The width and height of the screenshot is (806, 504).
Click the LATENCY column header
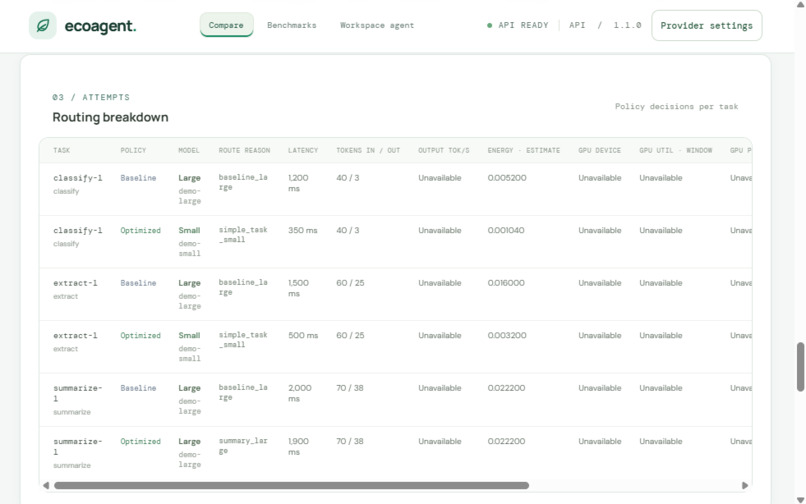coord(303,150)
